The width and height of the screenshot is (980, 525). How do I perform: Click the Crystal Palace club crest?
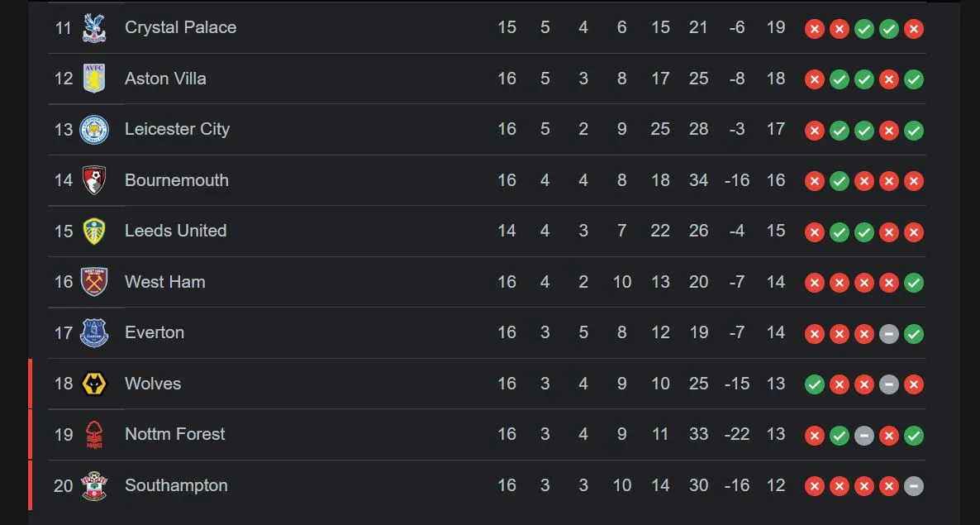[x=94, y=28]
